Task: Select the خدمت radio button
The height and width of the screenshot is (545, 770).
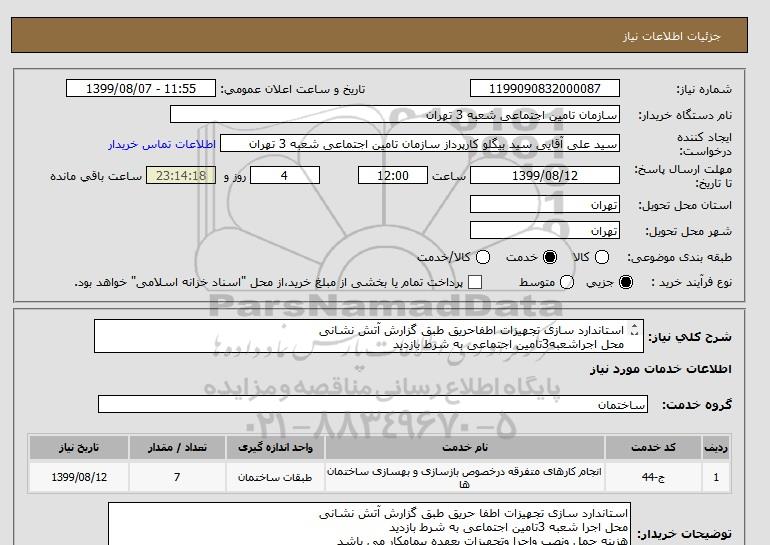Action: point(550,257)
